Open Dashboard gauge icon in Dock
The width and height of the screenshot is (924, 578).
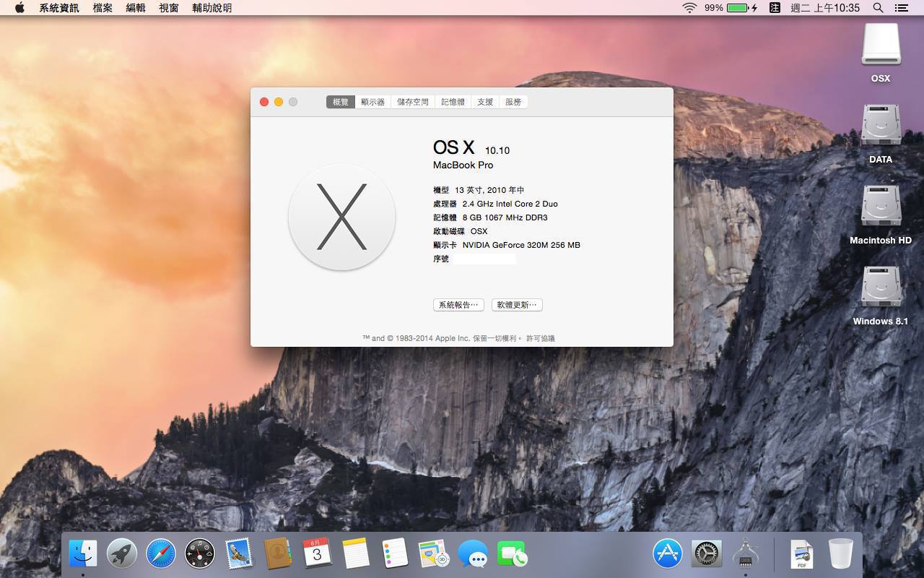click(200, 554)
